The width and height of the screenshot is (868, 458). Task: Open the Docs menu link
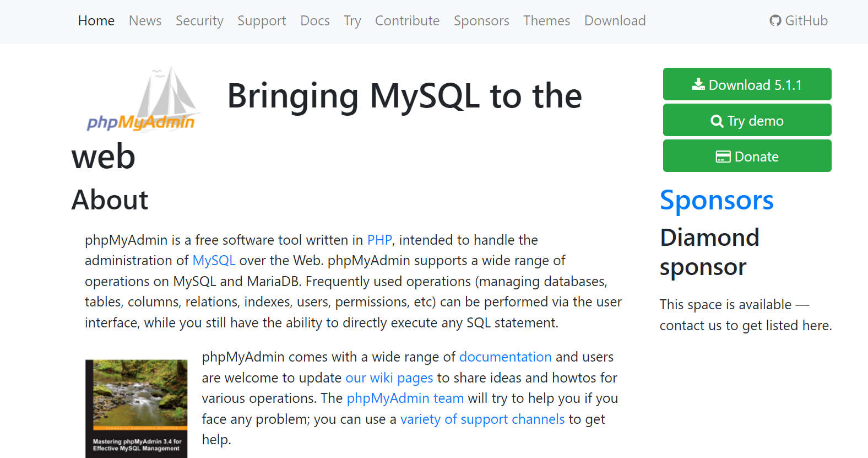[315, 21]
